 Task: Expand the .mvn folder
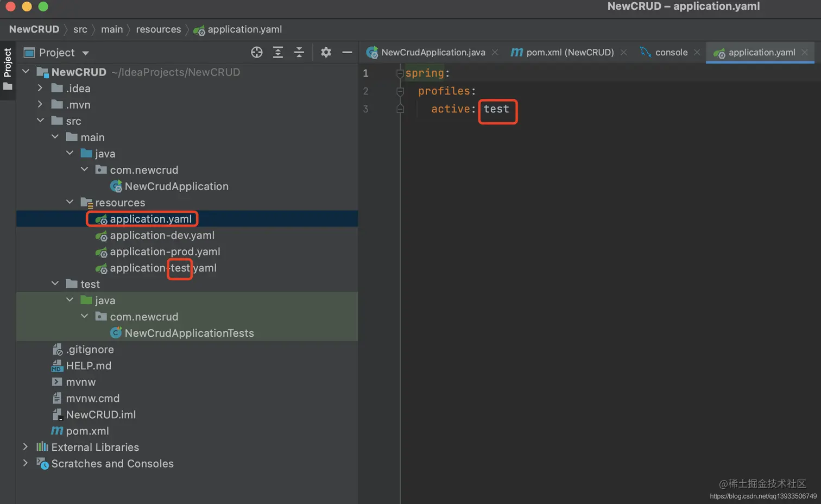[x=40, y=104]
